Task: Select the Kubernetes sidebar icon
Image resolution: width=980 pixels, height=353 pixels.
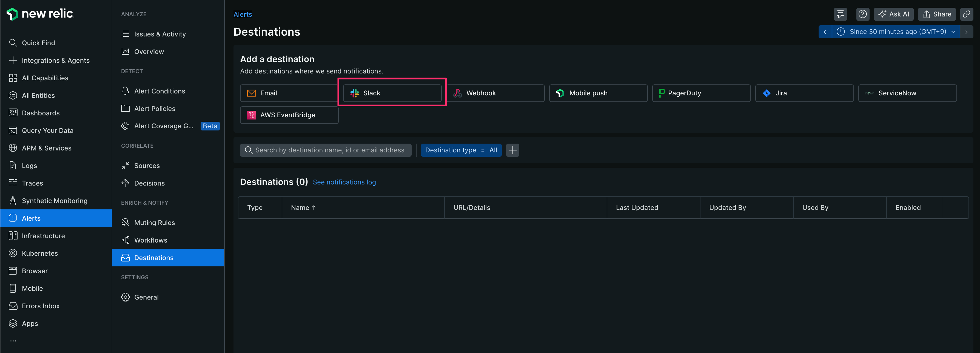Action: click(x=13, y=253)
